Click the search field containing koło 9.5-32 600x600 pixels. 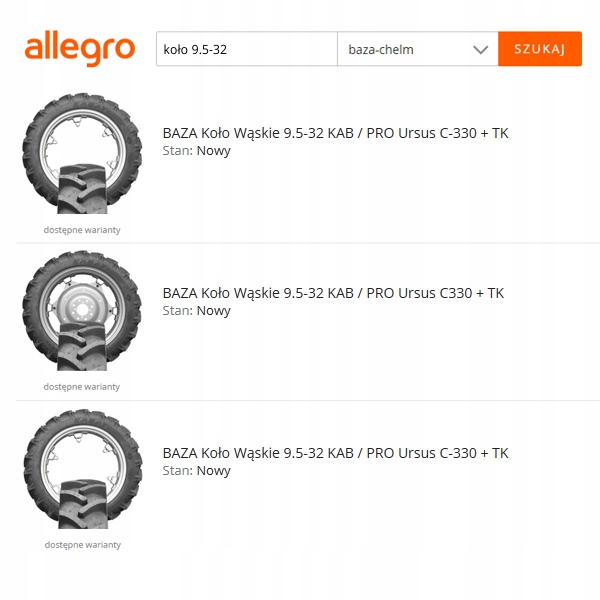(247, 49)
